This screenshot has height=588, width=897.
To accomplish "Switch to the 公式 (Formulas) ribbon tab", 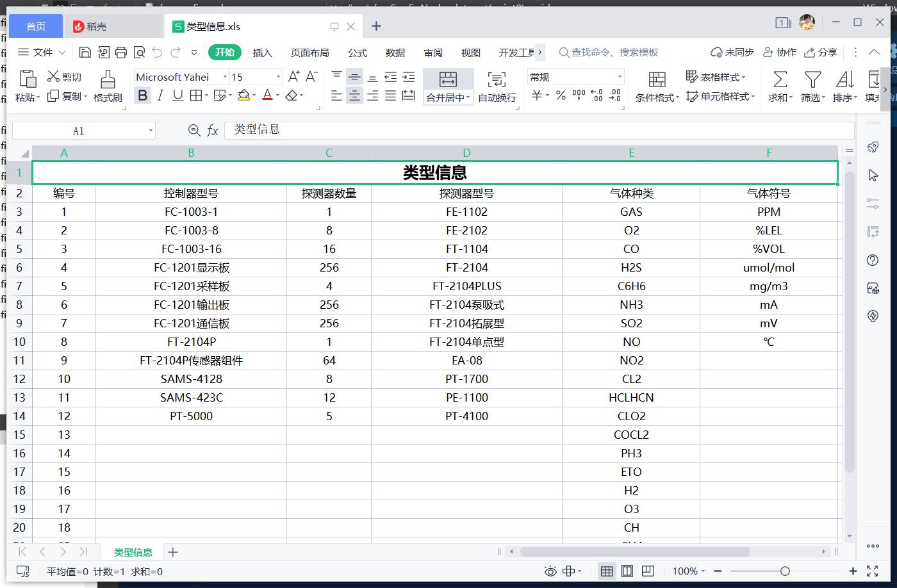I will click(357, 53).
